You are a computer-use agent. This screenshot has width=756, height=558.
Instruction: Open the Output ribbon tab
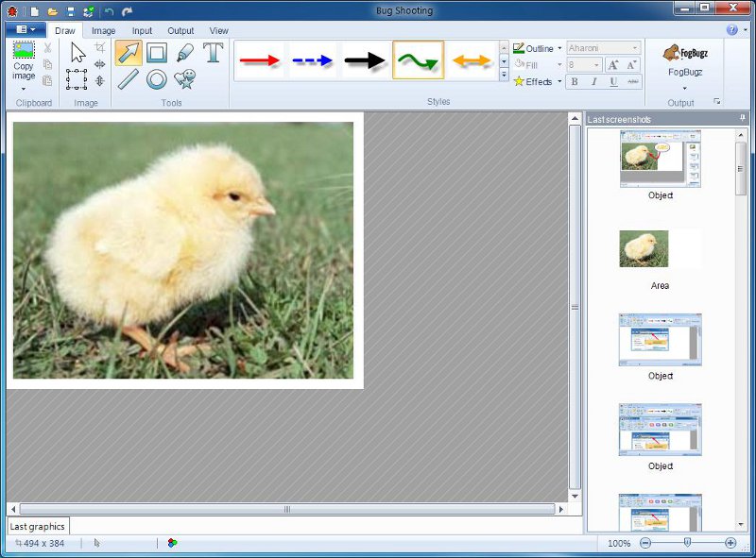click(x=180, y=31)
